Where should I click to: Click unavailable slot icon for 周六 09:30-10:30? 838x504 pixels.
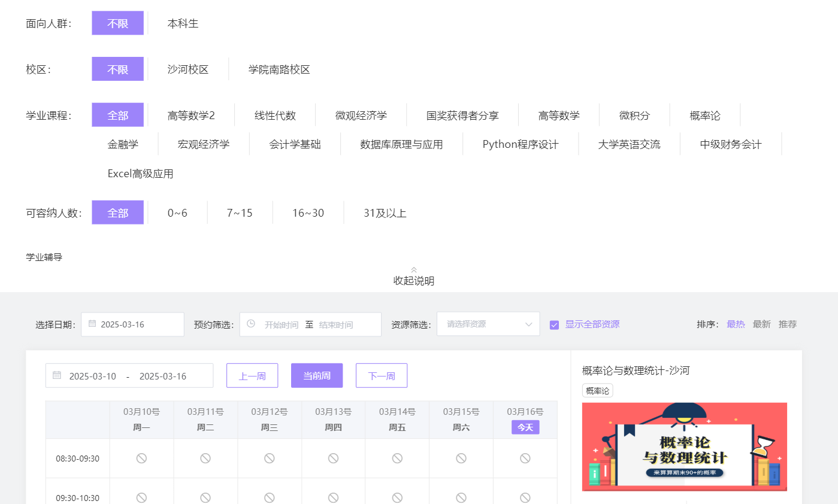[461, 497]
